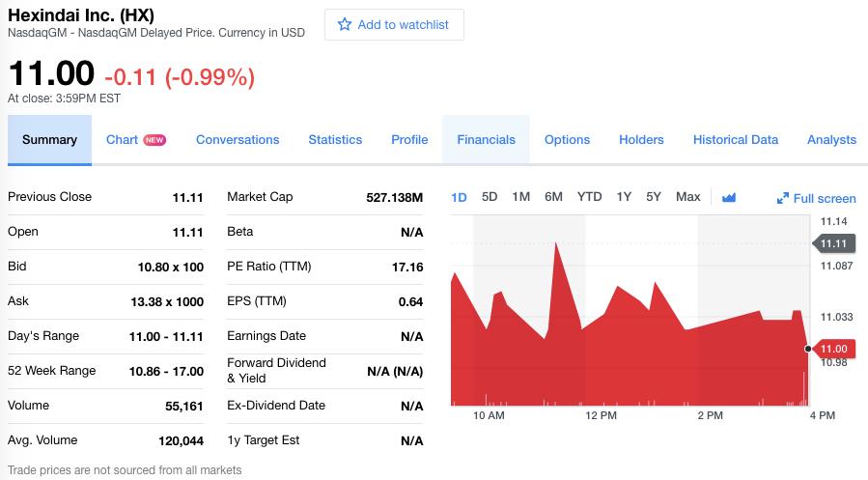Click the Add to watchlist button
Screen dimensions: 868x480
pos(394,24)
